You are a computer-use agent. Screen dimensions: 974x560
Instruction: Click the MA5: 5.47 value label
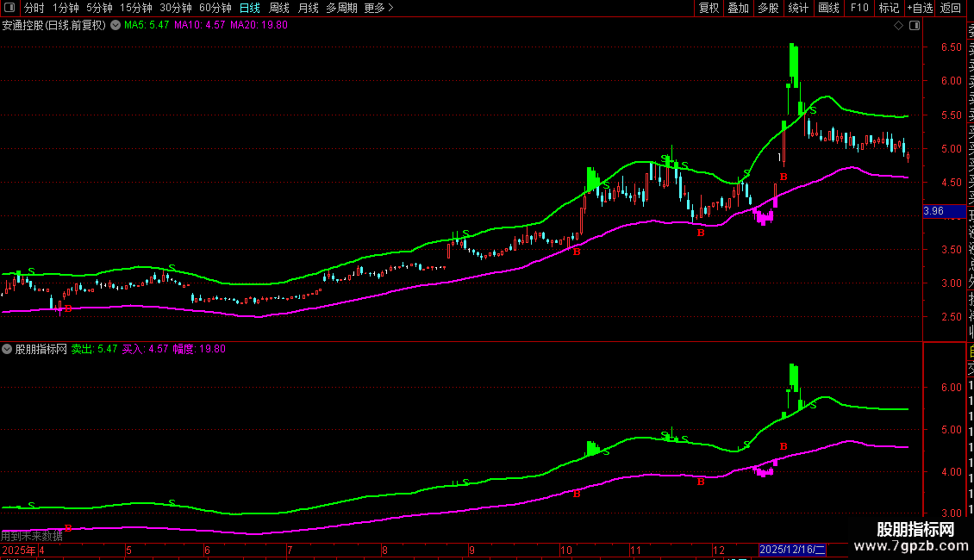click(x=147, y=26)
